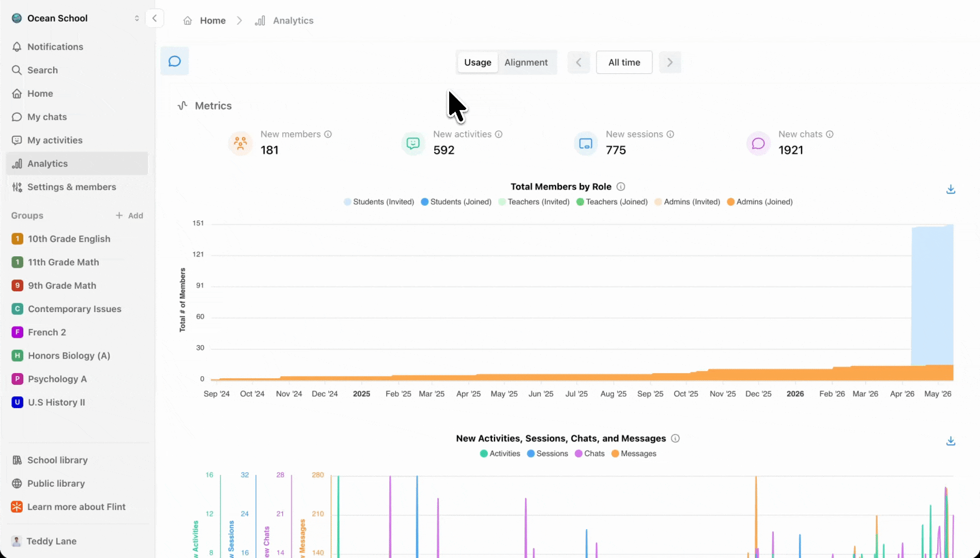980x558 pixels.
Task: Open the U.S History II group
Action: pos(77,402)
